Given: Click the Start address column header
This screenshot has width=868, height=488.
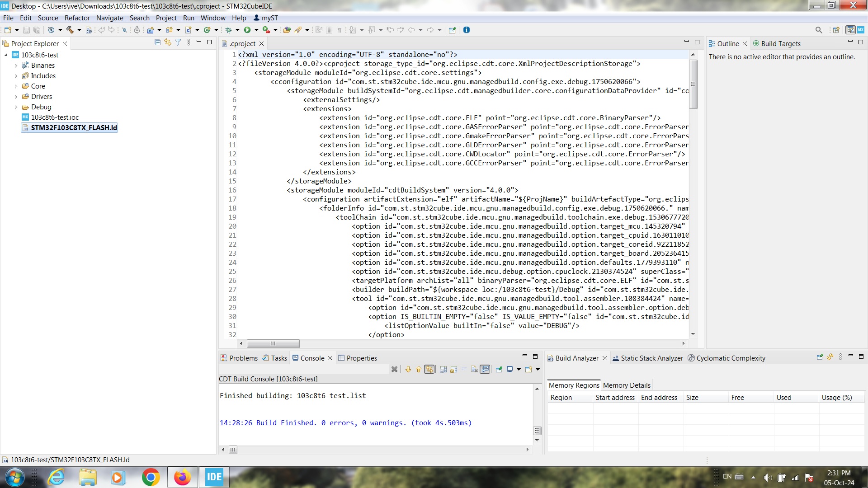Looking at the screenshot, I should [x=615, y=398].
